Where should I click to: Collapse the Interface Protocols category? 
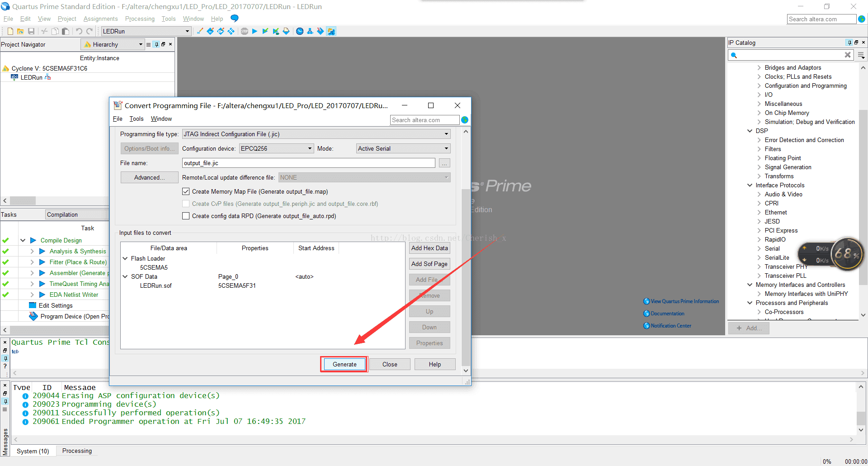click(x=750, y=185)
